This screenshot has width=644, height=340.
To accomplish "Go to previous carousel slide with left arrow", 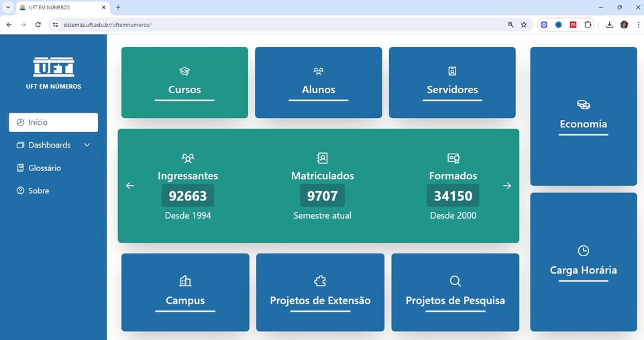I will (x=130, y=186).
